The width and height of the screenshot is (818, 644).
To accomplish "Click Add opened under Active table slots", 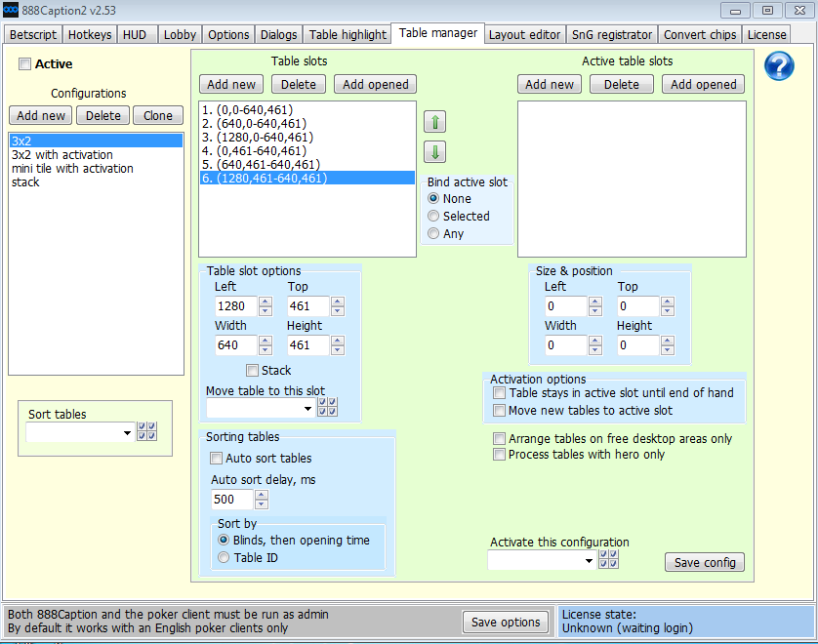I will pos(703,84).
